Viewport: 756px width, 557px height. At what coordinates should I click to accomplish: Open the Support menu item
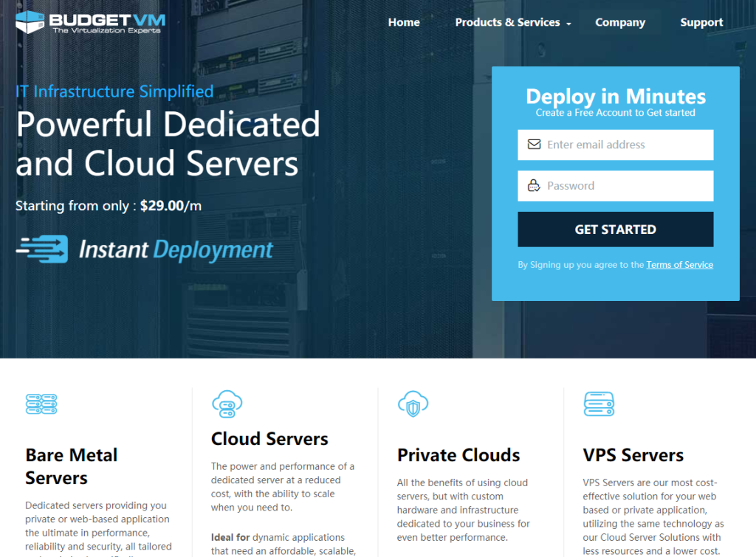tap(701, 23)
